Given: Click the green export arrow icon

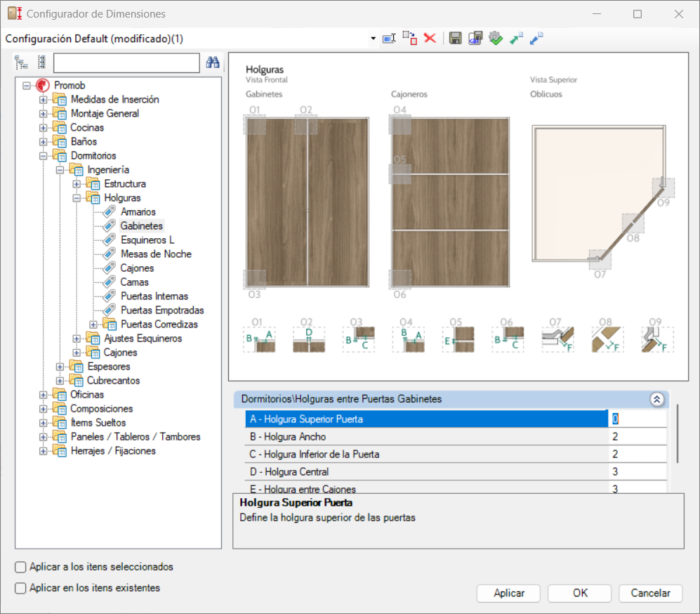Looking at the screenshot, I should pyautogui.click(x=516, y=39).
